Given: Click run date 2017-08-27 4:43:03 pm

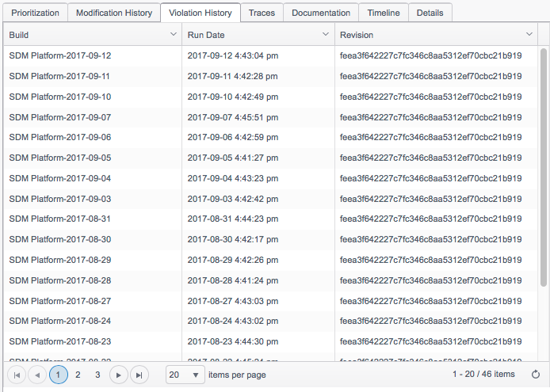Looking at the screenshot, I should [233, 301].
